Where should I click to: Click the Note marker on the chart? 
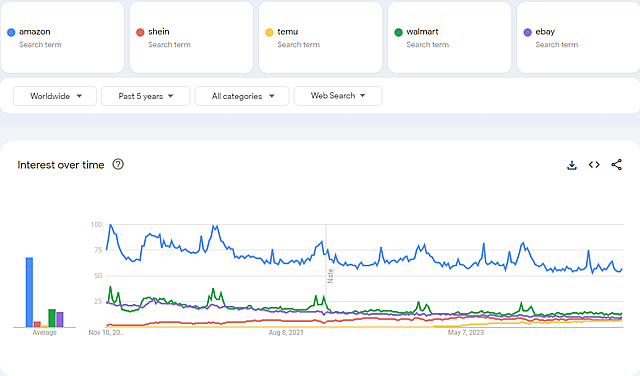click(x=330, y=276)
